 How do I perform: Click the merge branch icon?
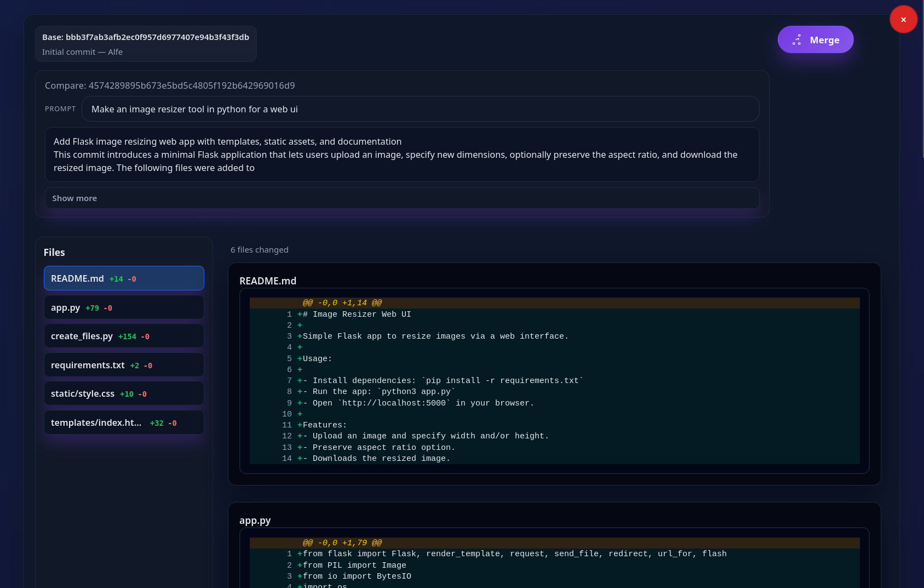[797, 40]
